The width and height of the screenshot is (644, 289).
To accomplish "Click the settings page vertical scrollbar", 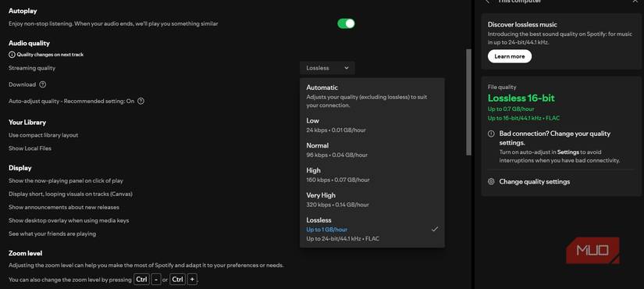I will pyautogui.click(x=468, y=102).
